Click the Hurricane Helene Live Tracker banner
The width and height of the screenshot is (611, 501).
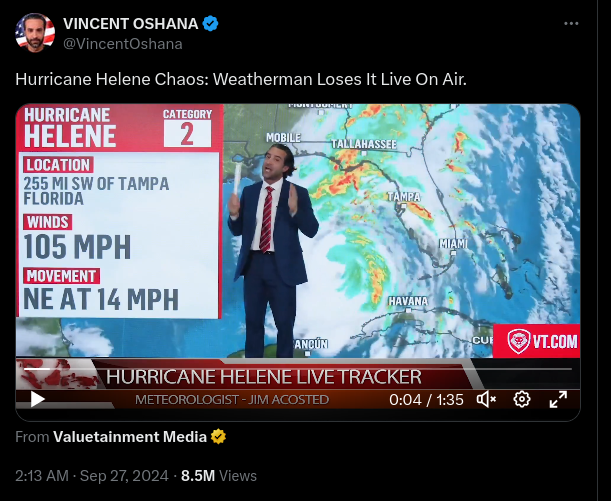[263, 377]
